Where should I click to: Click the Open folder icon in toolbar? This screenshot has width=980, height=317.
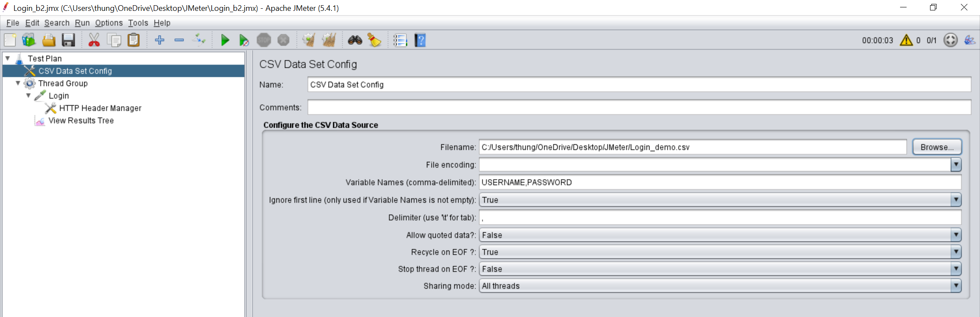point(49,40)
